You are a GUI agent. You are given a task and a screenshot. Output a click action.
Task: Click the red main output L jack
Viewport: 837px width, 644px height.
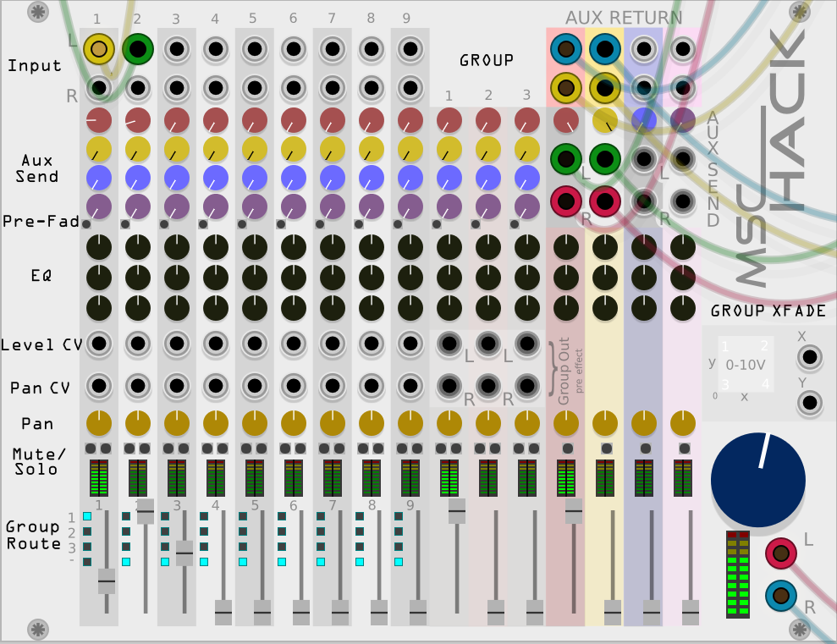tap(781, 553)
